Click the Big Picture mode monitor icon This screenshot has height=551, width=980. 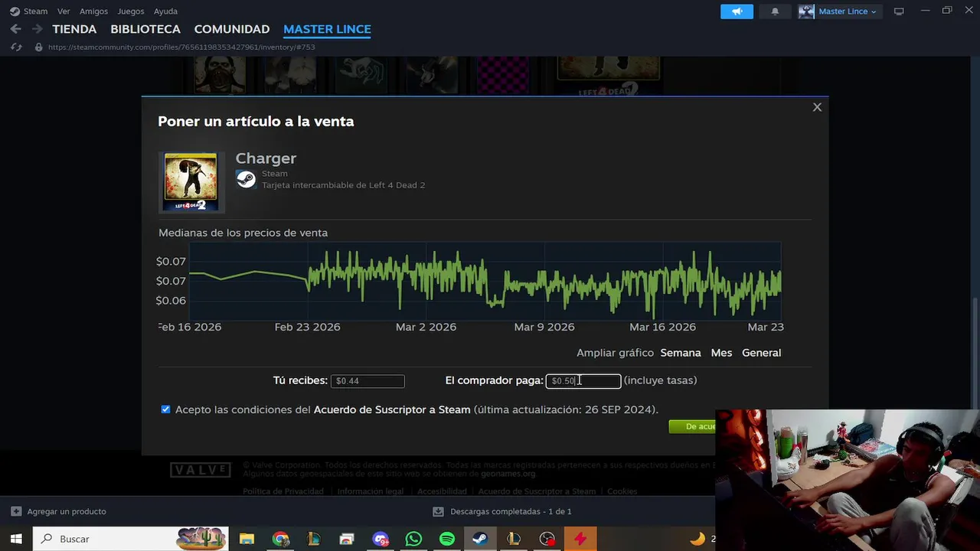899,11
